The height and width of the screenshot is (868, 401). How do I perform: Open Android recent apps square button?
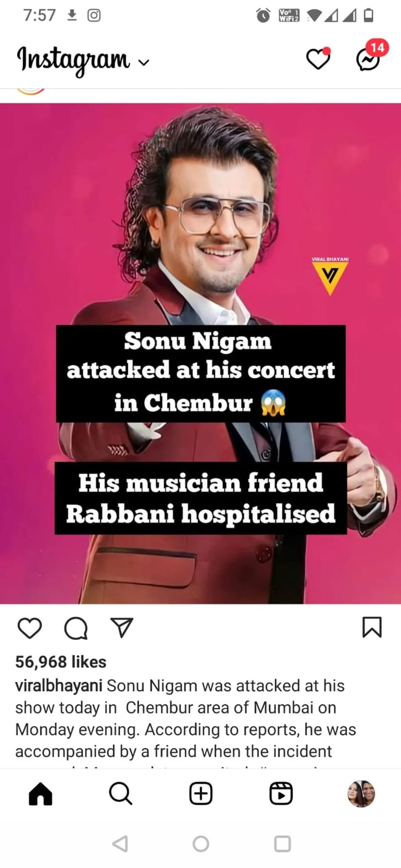pos(282,844)
